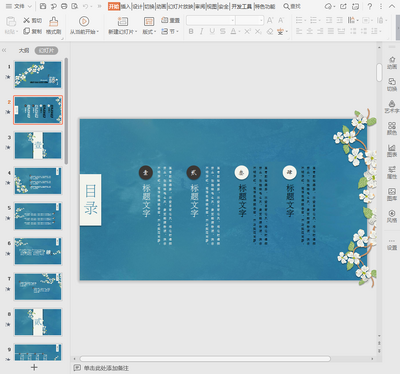Image resolution: width=400 pixels, height=374 pixels.
Task: Toggle Bold formatting
Action: pos(191,31)
